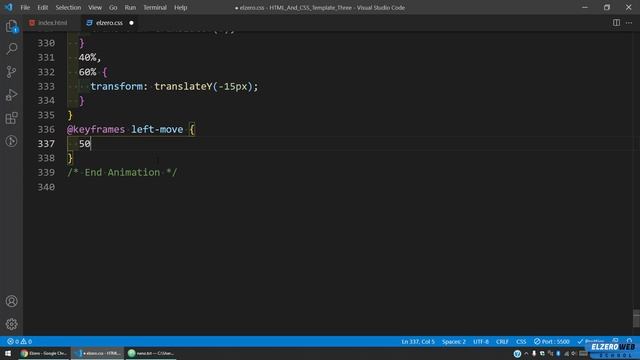This screenshot has width=640, height=360.
Task: Show hidden system tray icons chevron
Action: pos(526,353)
